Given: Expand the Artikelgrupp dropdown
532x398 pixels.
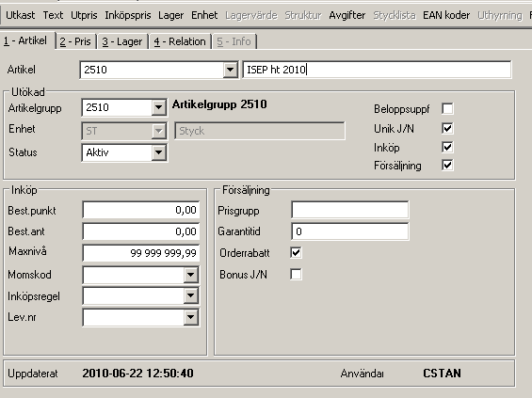Looking at the screenshot, I should [158, 107].
